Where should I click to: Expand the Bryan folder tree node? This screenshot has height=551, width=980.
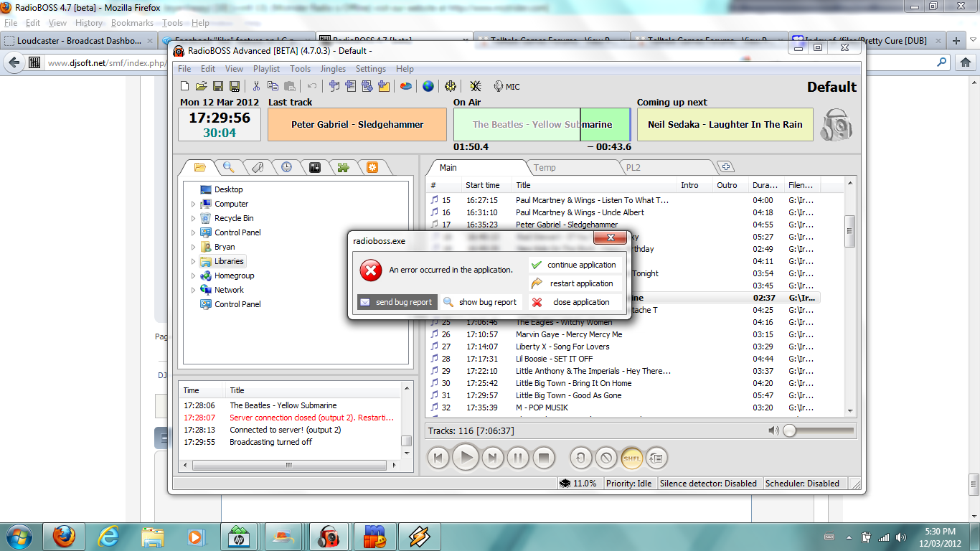point(193,247)
